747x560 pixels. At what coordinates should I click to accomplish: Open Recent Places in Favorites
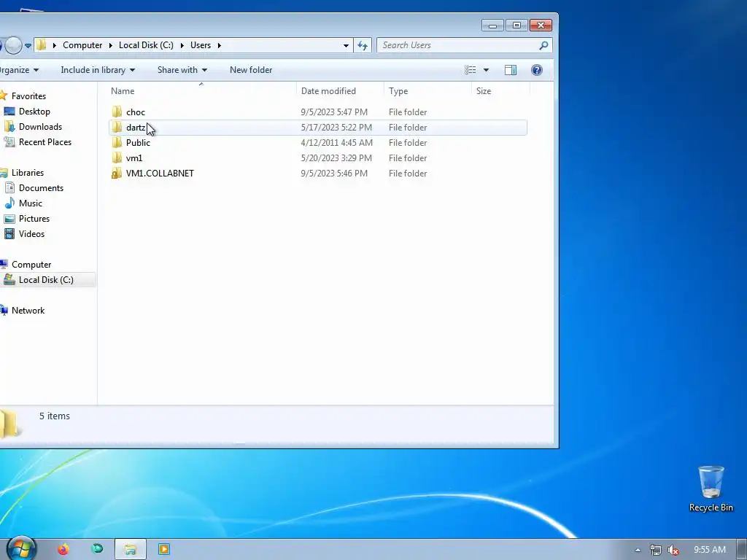44,142
